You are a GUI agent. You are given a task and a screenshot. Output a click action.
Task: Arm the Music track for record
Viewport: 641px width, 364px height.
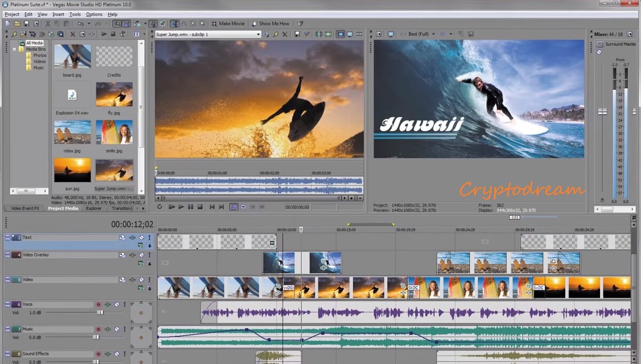tap(98, 329)
